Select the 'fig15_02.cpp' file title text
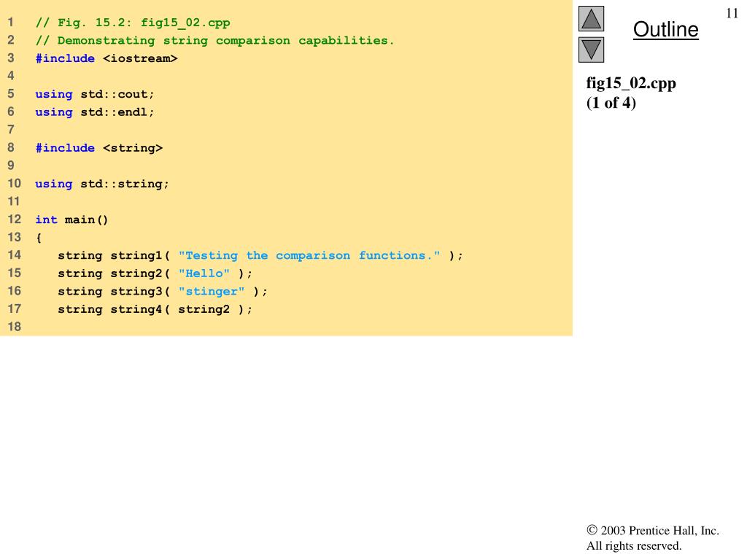This screenshot has width=747, height=560. tap(631, 83)
